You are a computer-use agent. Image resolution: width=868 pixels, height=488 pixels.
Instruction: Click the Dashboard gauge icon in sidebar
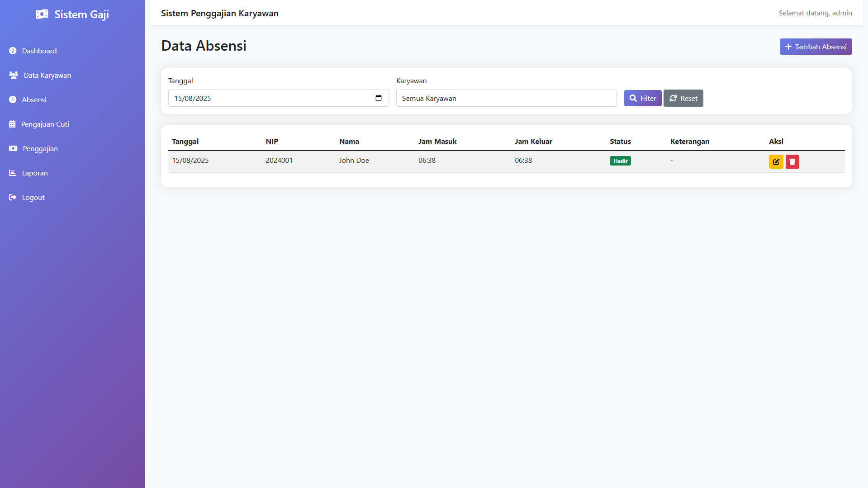pyautogui.click(x=13, y=51)
